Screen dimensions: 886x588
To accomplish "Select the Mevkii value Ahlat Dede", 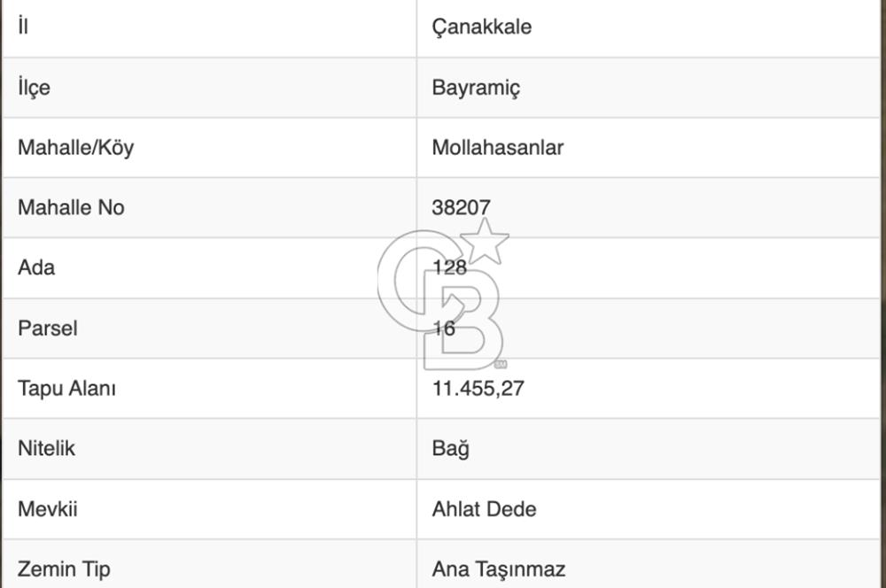I will point(484,509).
